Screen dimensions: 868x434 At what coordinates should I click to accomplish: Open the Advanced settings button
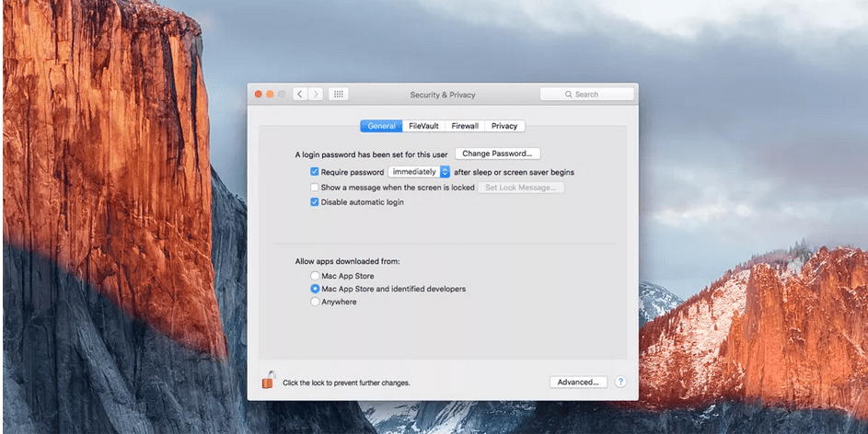[x=578, y=382]
